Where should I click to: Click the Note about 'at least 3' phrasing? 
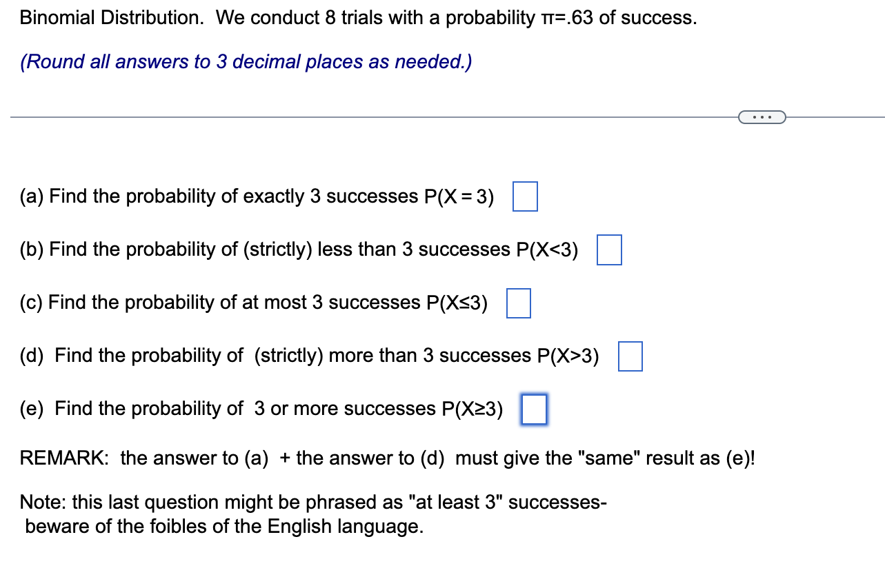310,502
